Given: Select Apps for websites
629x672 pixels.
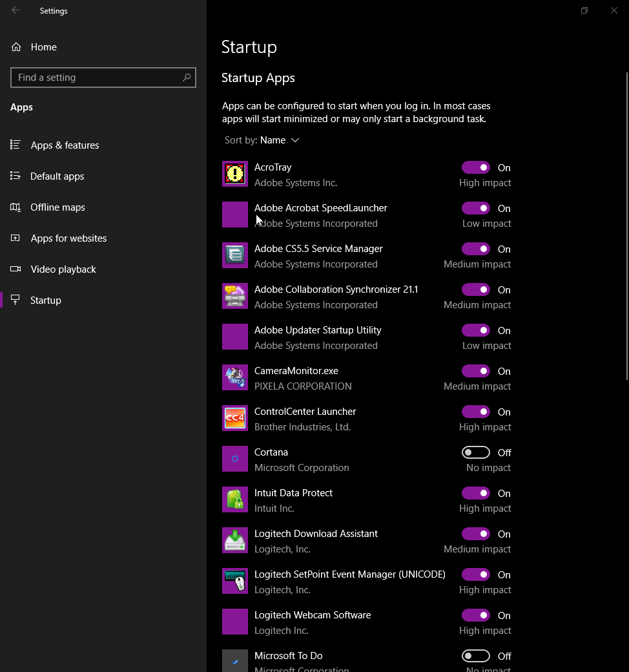Looking at the screenshot, I should click(103, 238).
